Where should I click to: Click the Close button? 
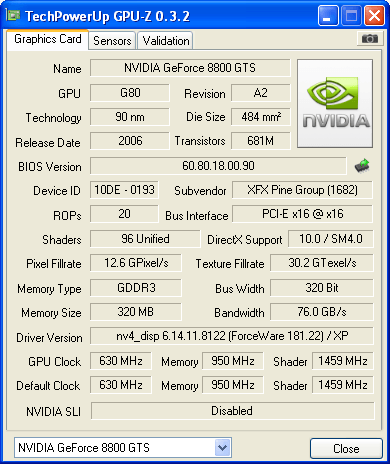point(346,448)
